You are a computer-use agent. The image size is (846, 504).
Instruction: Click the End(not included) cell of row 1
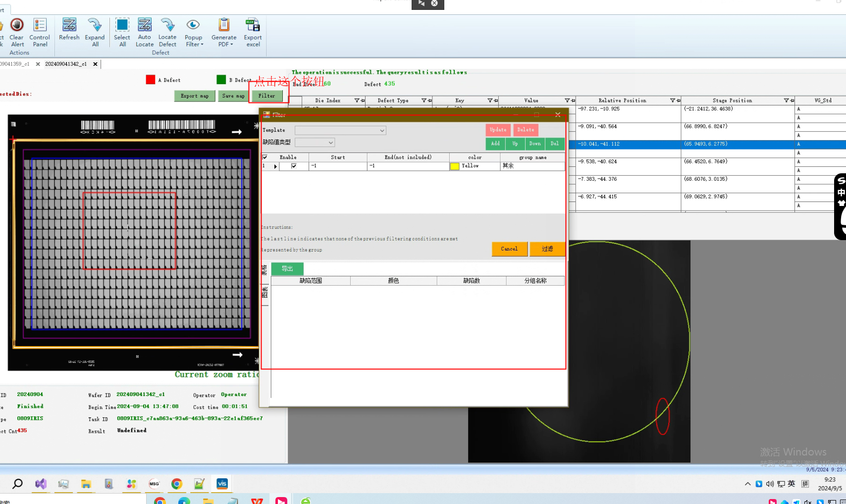coord(408,166)
